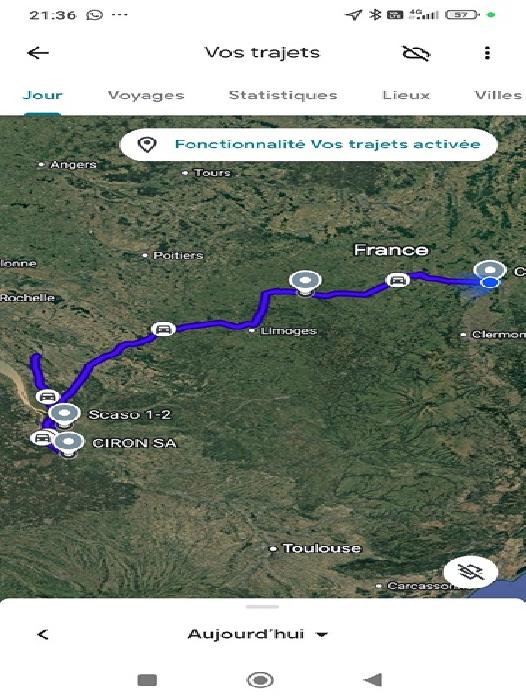Tap the blue current location dot

coord(490,282)
